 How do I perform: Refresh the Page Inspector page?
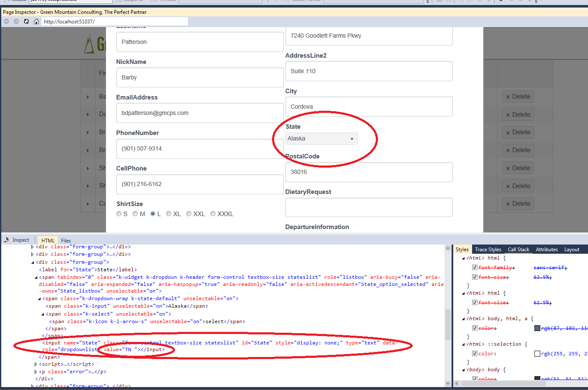click(x=26, y=21)
